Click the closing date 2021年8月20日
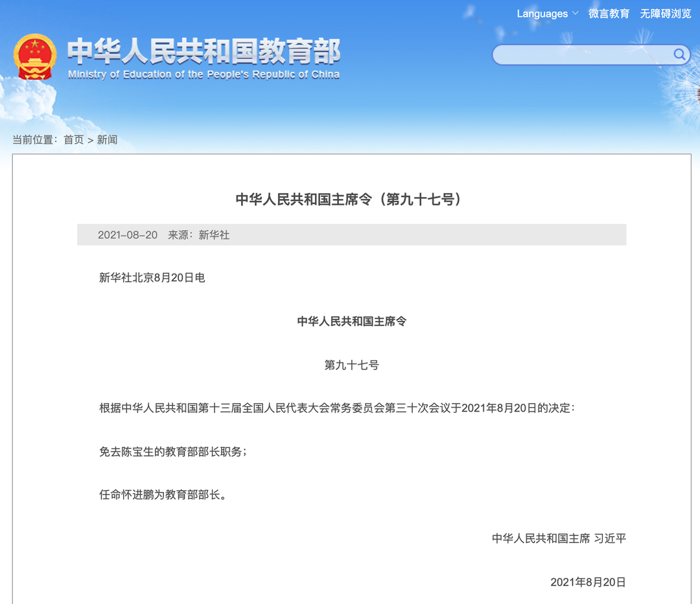This screenshot has height=604, width=700. [x=588, y=582]
